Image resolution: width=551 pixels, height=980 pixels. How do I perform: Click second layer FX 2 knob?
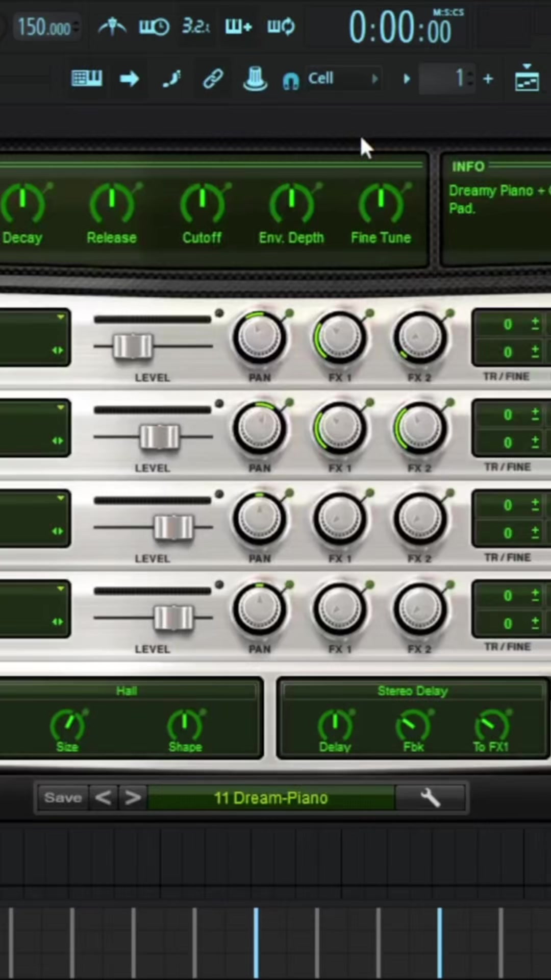click(x=420, y=428)
